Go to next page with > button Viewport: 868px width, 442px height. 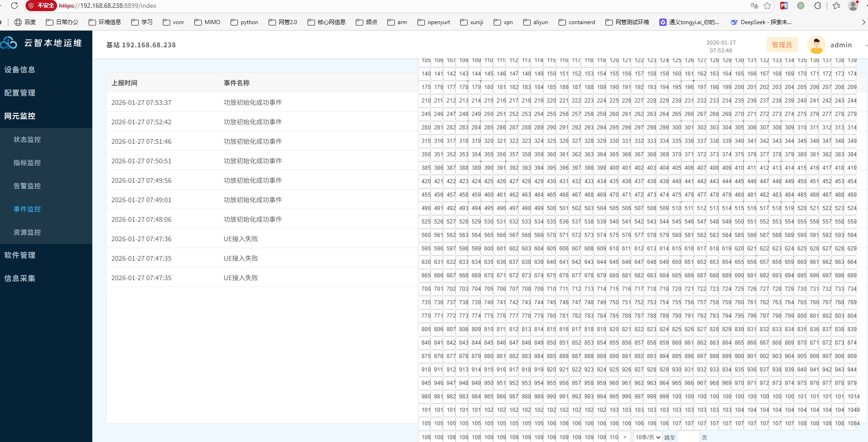[x=625, y=437]
